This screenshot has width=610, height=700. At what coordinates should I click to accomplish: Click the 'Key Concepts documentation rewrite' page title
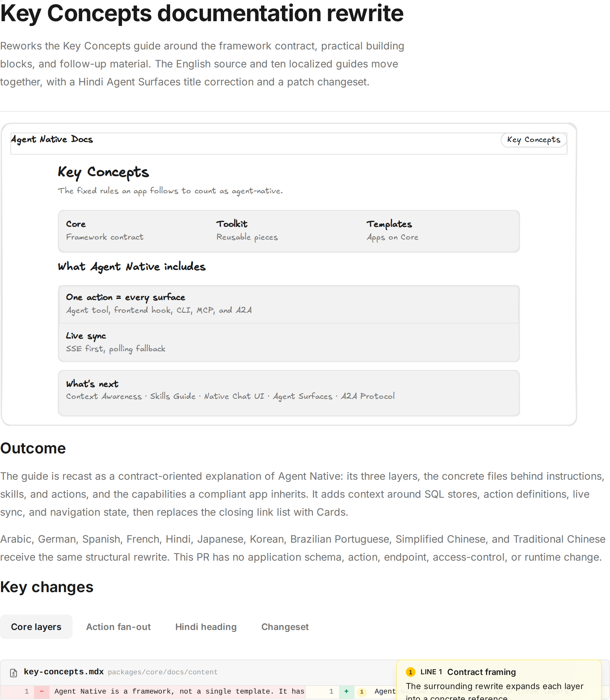tap(202, 13)
